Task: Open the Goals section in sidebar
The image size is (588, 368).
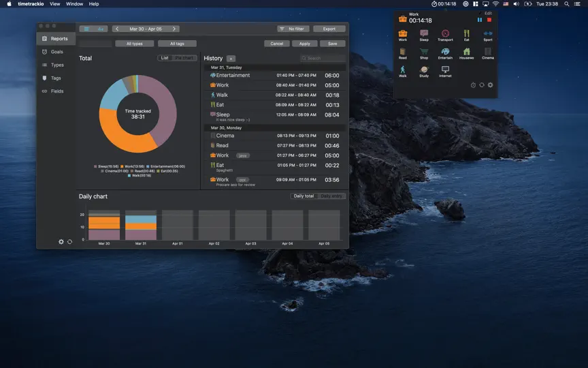Action: (x=56, y=52)
